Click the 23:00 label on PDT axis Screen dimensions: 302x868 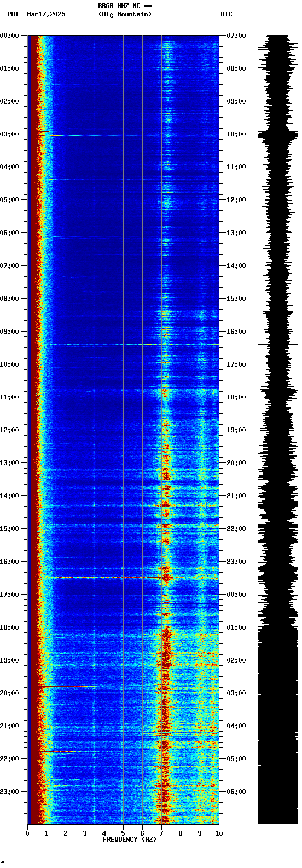point(10,792)
